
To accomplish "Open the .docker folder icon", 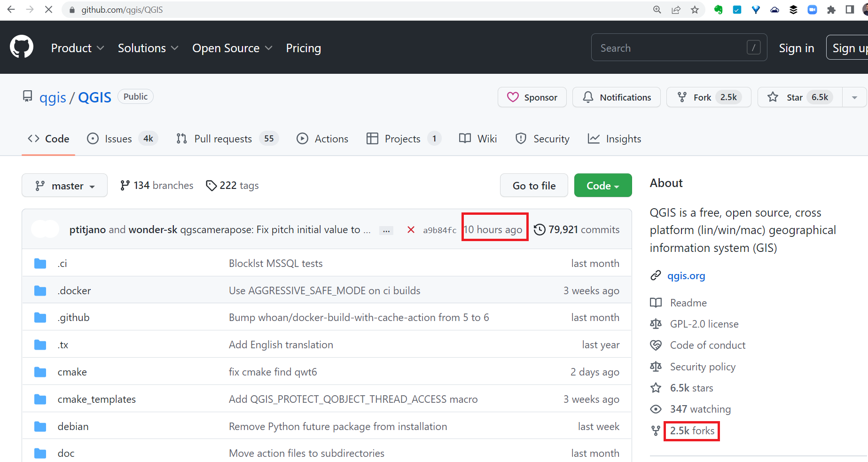I will [40, 291].
